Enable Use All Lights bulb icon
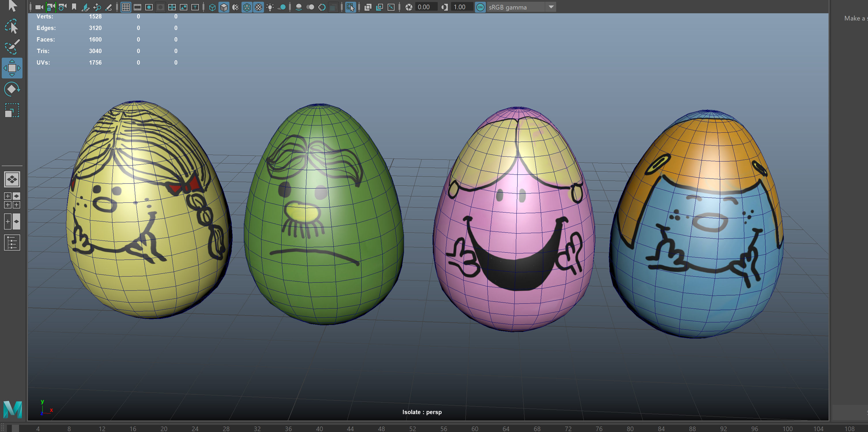Viewport: 868px width, 432px height. (x=270, y=7)
